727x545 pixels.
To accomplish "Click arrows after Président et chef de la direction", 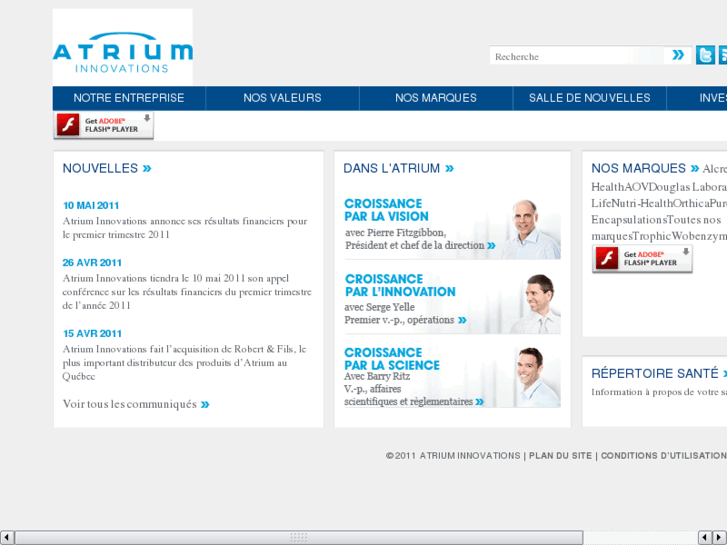I will 491,245.
